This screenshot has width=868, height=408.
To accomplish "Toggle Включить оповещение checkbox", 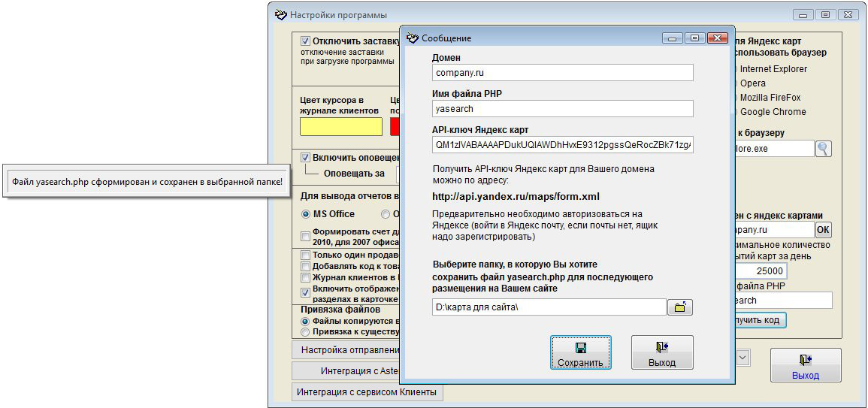I will pyautogui.click(x=305, y=157).
